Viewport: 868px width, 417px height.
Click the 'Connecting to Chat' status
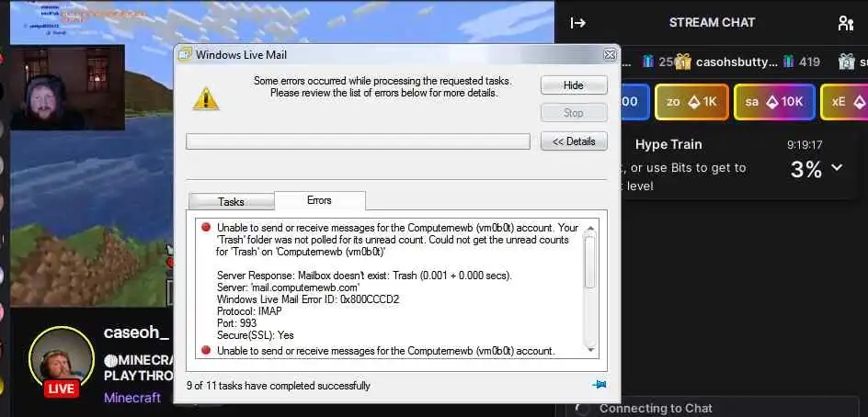pyautogui.click(x=656, y=409)
